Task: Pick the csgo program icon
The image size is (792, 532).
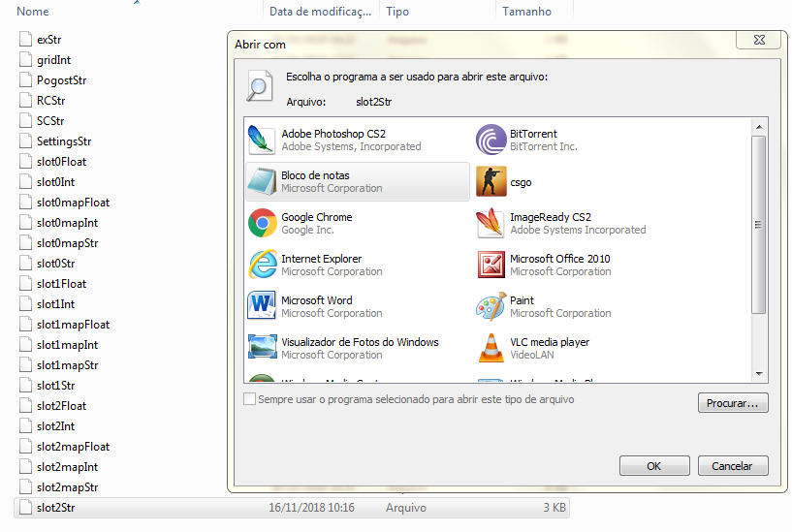Action: point(491,182)
